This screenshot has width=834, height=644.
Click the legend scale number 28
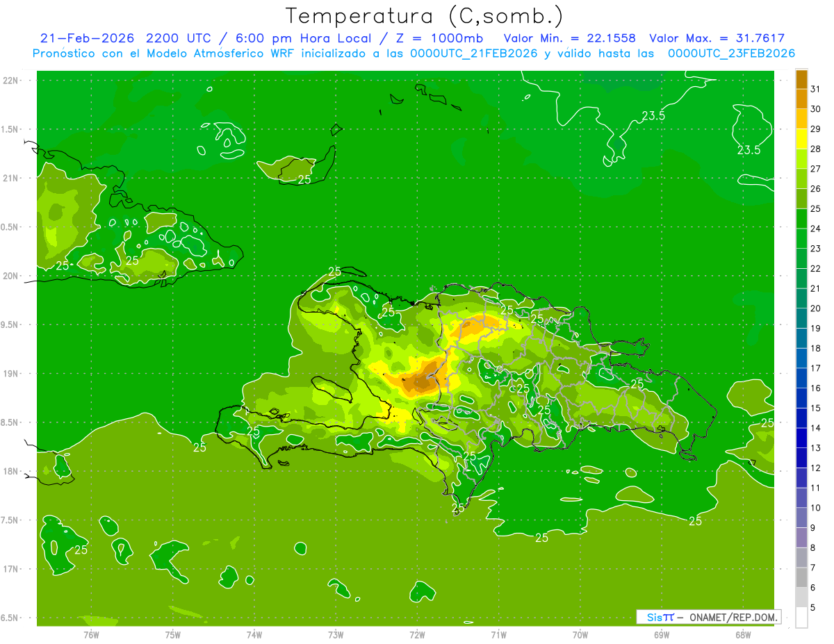816,149
